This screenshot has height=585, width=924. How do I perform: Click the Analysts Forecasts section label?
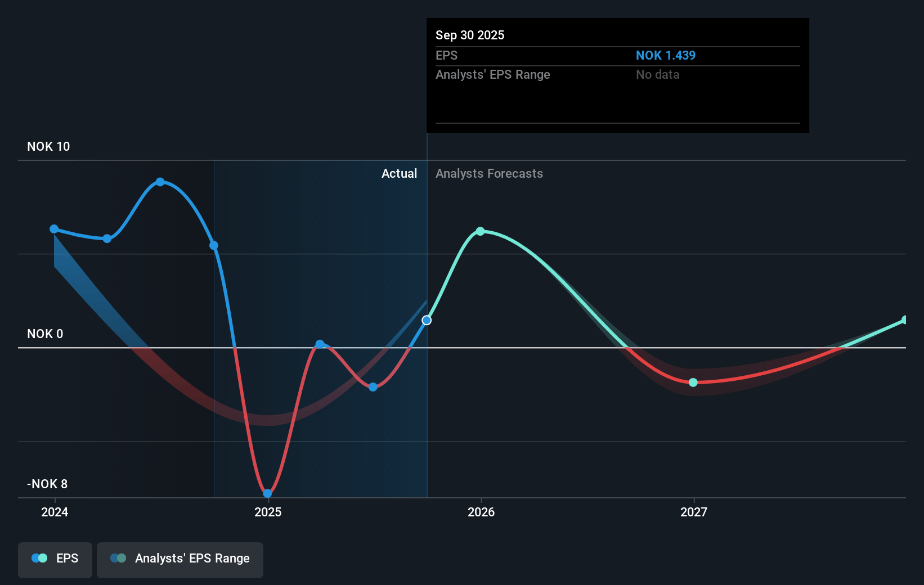[x=489, y=173]
